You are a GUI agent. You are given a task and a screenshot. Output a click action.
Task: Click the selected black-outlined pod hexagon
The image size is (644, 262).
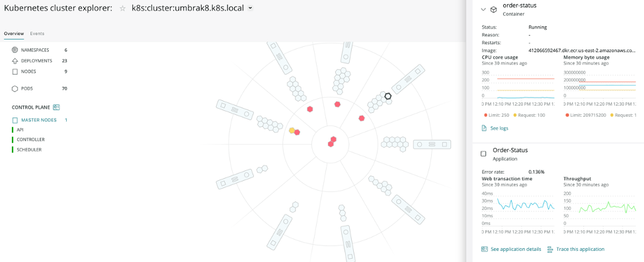(x=387, y=96)
